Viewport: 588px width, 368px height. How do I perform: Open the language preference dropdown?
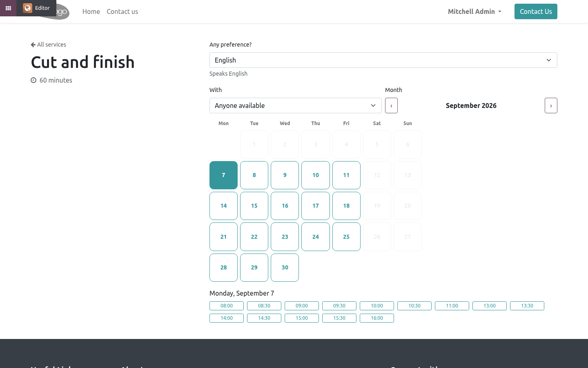[383, 60]
